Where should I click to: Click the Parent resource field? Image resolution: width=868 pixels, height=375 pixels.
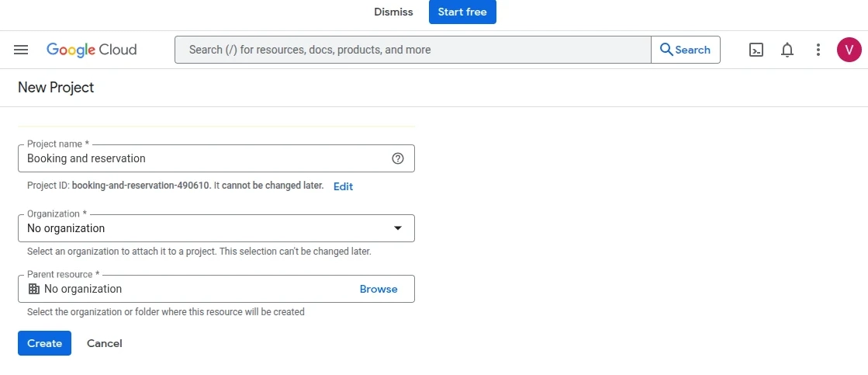click(x=194, y=289)
